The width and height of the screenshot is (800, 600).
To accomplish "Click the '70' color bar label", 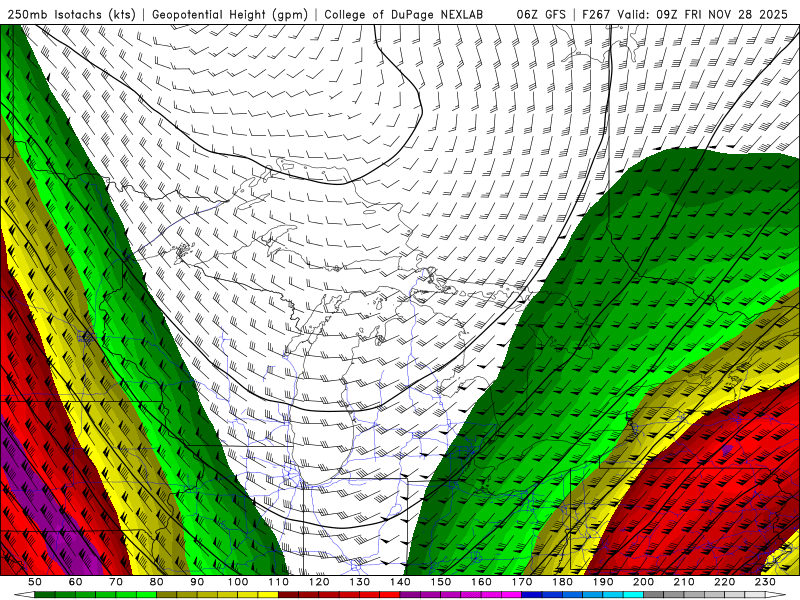I will point(116,582).
